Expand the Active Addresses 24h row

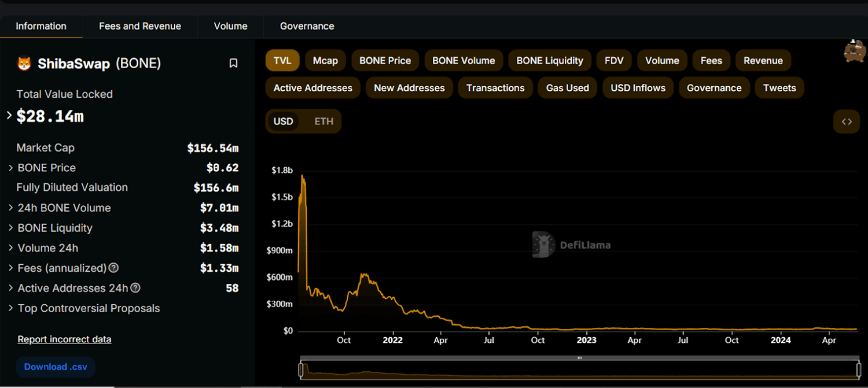(11, 288)
